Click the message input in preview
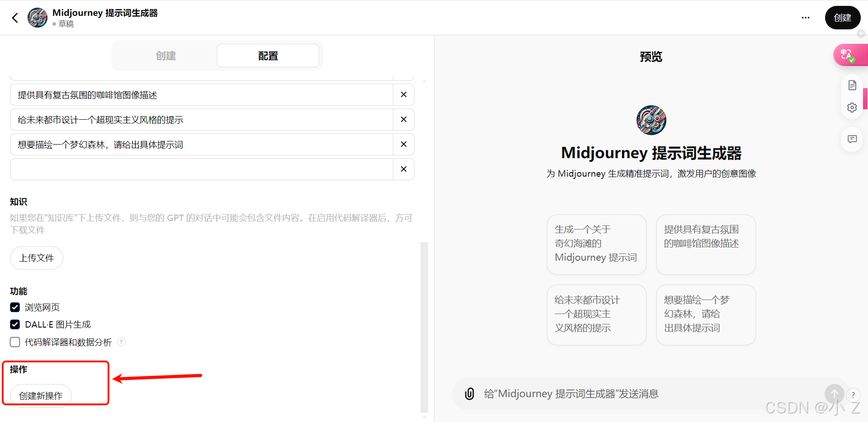Image resolution: width=868 pixels, height=422 pixels. pos(651,394)
